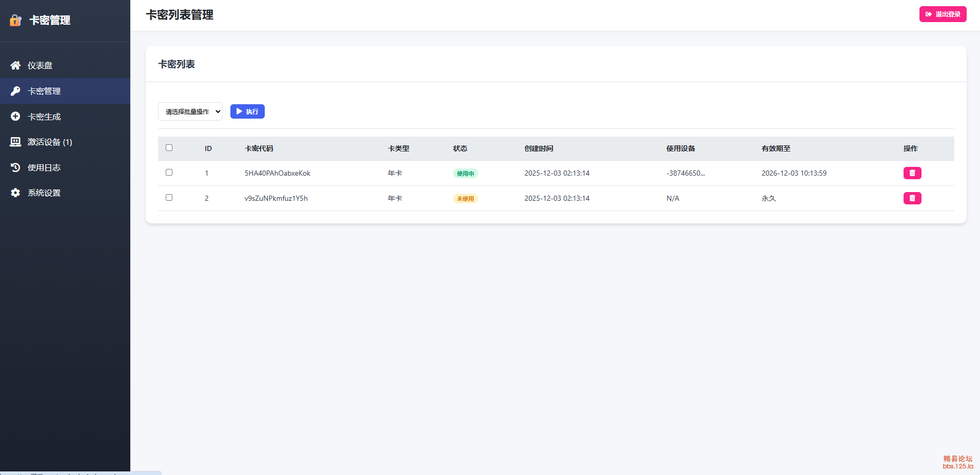
Task: Delete card 5HA40PAhOabxeKok with trash icon
Action: (912, 173)
